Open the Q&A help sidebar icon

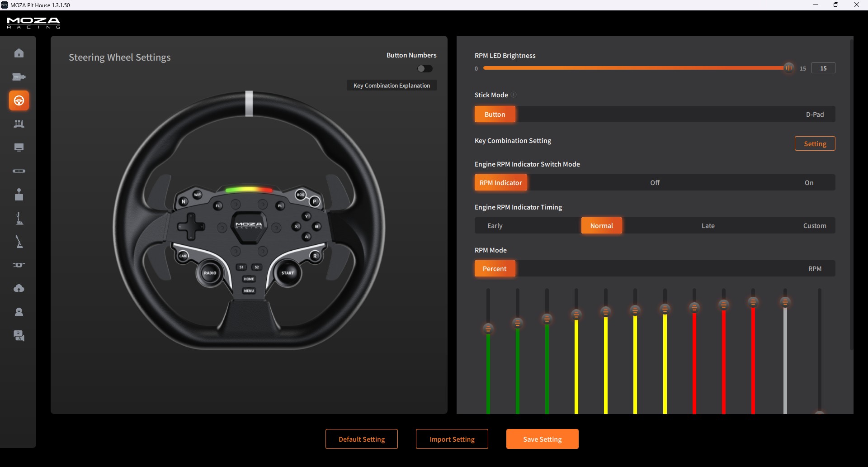pyautogui.click(x=19, y=335)
